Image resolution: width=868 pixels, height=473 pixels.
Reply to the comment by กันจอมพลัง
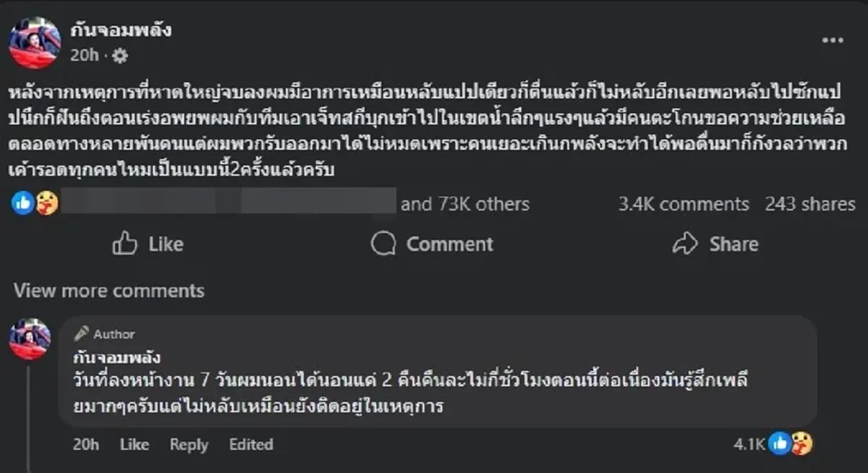188,445
